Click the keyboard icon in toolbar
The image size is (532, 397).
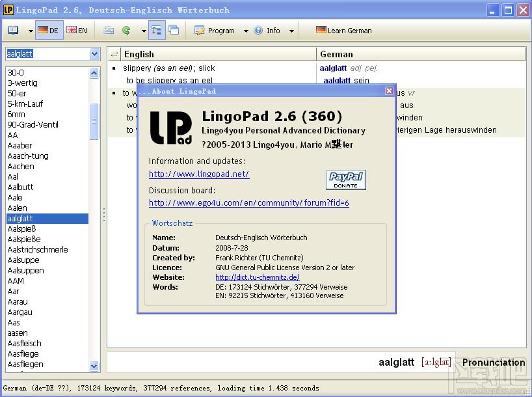(x=109, y=31)
